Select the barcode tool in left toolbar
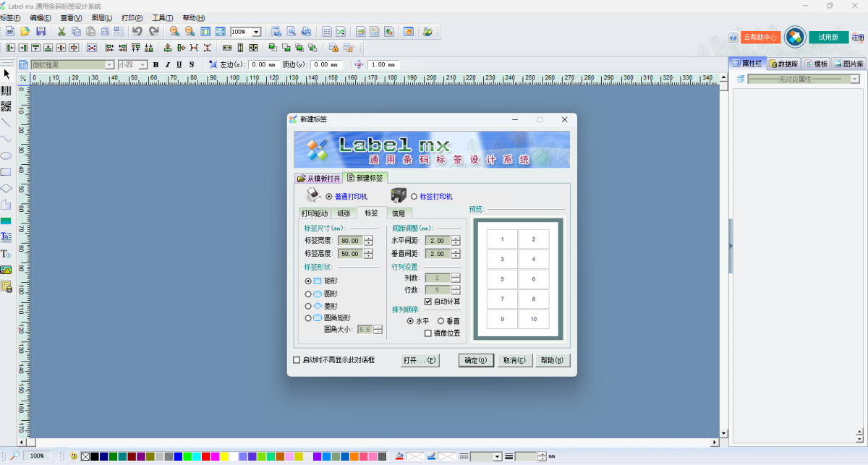The width and height of the screenshot is (868, 465). 6,90
